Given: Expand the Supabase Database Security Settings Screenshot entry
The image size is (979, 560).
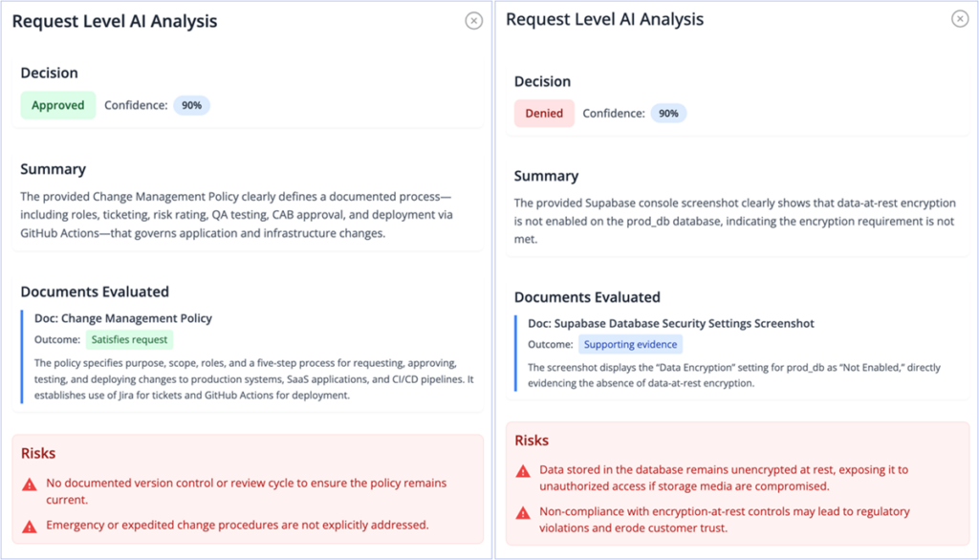Looking at the screenshot, I should click(671, 323).
